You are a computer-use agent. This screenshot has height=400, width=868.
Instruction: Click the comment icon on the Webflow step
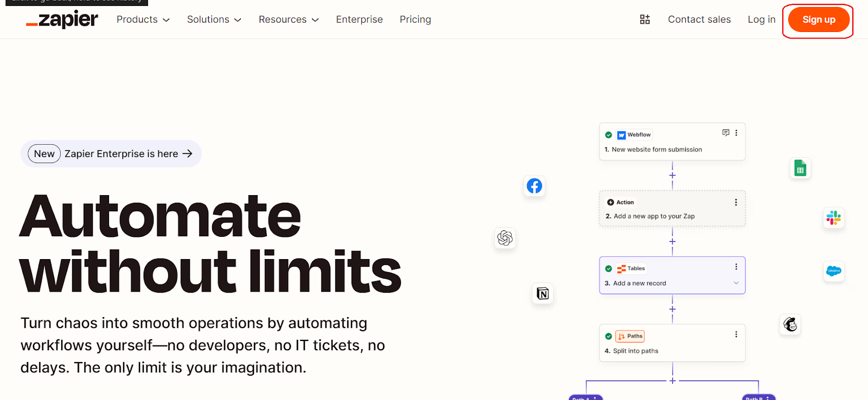point(726,133)
